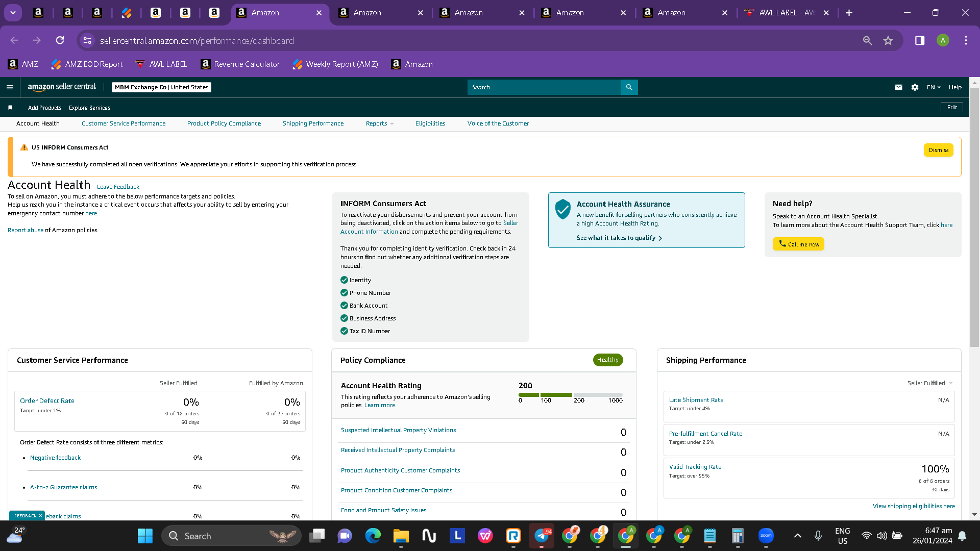The width and height of the screenshot is (980, 551).
Task: Open the tab search dropdown arrow
Action: (x=13, y=13)
